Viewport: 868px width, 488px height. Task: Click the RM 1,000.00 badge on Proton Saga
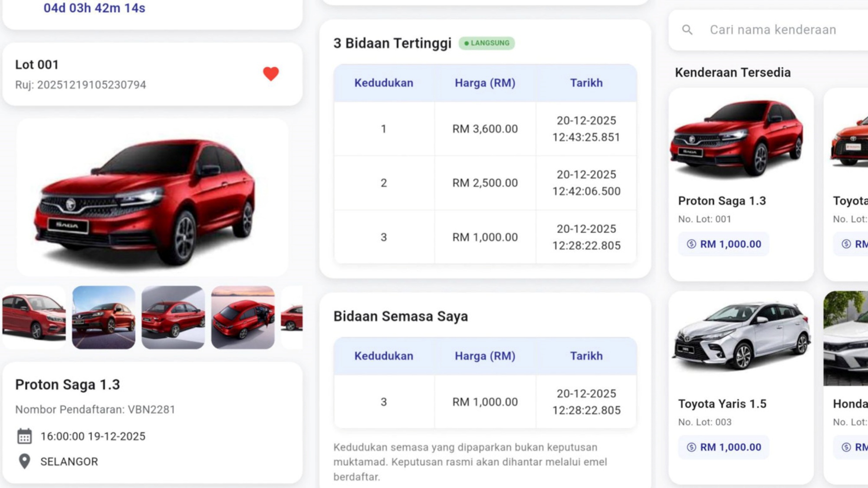click(x=723, y=244)
